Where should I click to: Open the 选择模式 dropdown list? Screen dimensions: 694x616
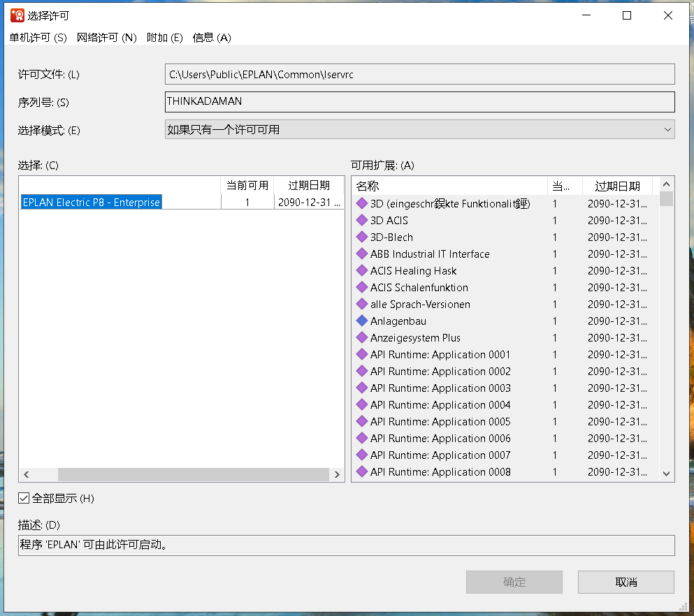[419, 129]
